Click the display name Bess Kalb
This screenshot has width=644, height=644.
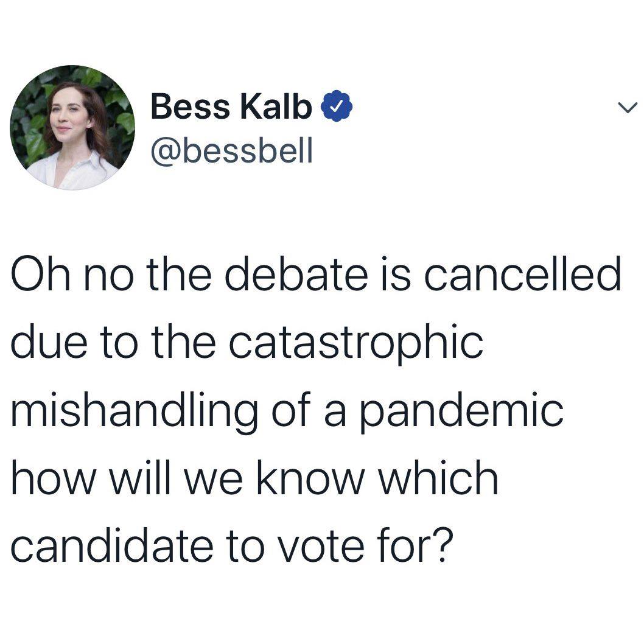pyautogui.click(x=231, y=109)
